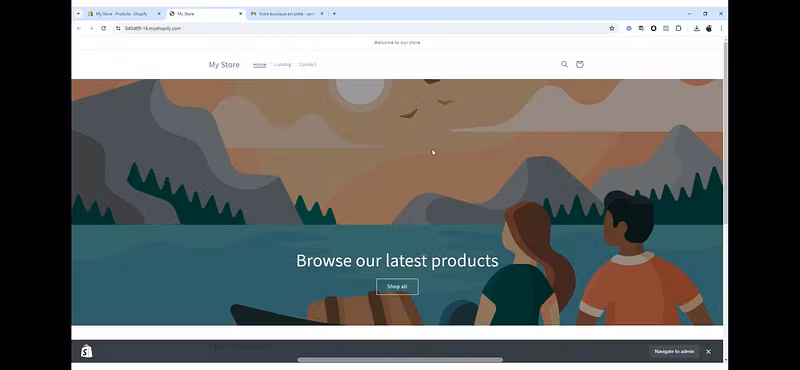Reload the current page

104,29
